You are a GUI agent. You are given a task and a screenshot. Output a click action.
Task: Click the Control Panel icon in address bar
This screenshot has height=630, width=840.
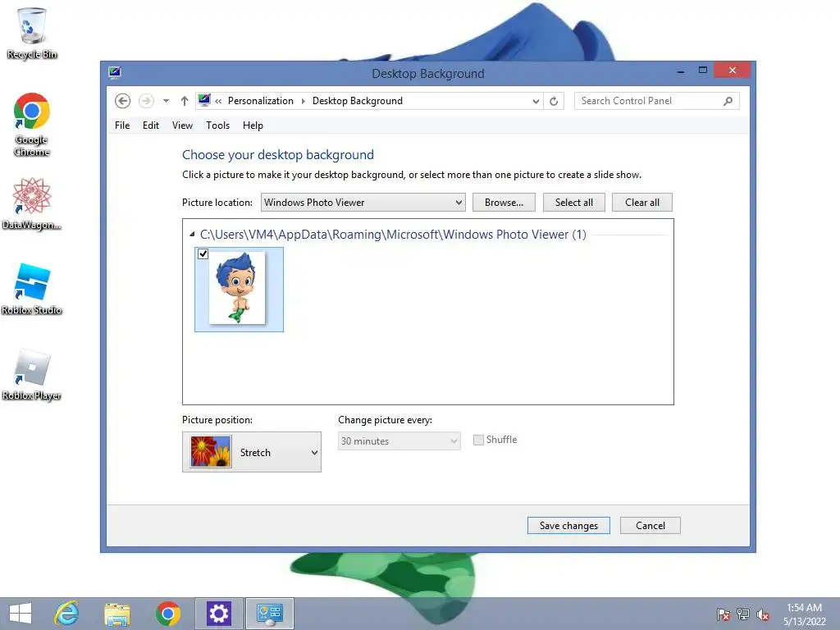point(204,100)
